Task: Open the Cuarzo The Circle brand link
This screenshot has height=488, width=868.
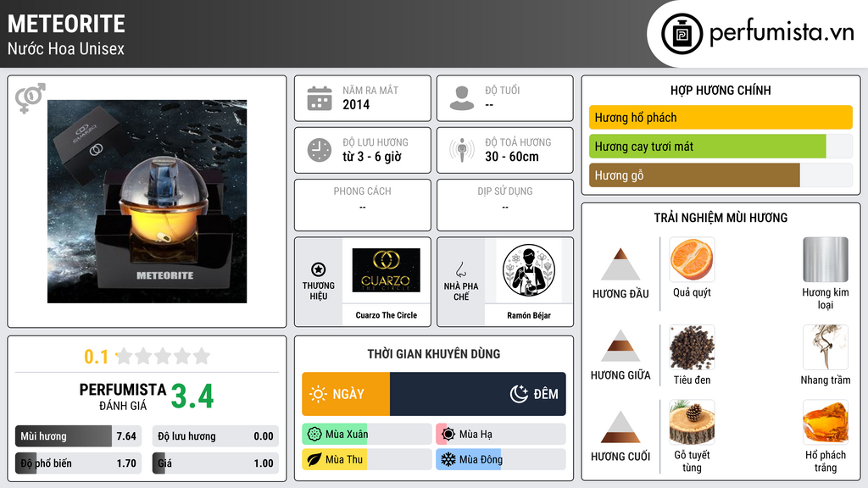Action: [x=386, y=315]
